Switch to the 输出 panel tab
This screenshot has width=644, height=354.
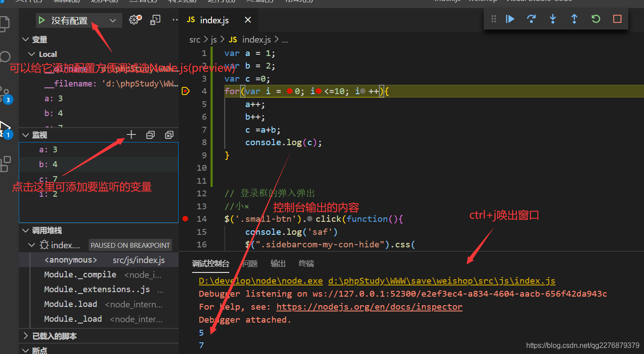pos(278,263)
